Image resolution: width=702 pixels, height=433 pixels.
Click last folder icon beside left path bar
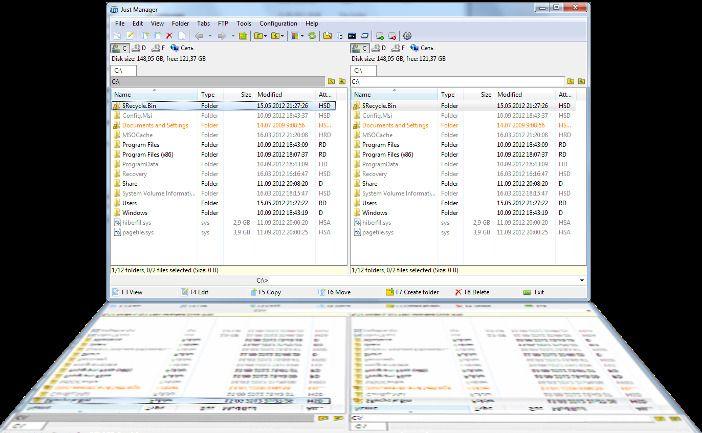[342, 81]
